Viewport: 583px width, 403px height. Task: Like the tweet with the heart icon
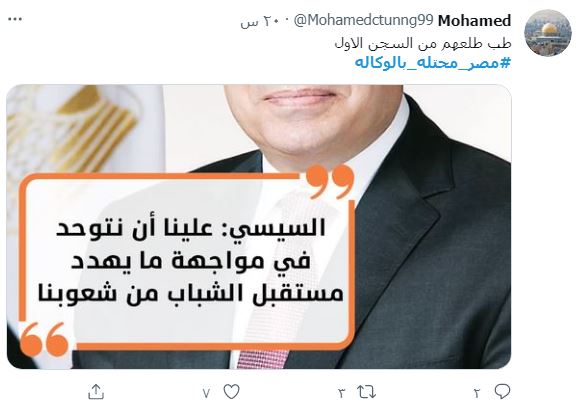coord(231,392)
